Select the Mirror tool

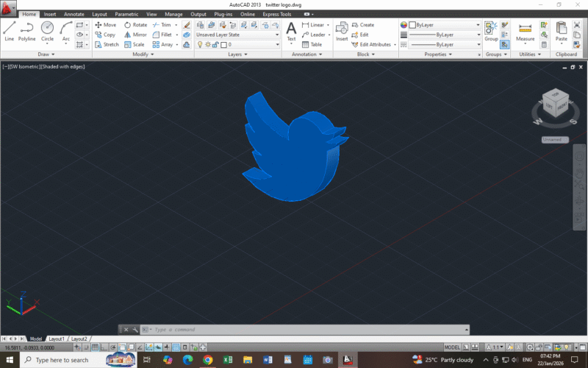(x=135, y=35)
